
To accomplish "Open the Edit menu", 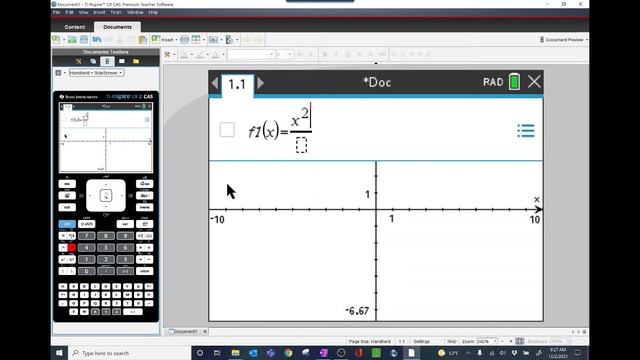I will 69,13.
